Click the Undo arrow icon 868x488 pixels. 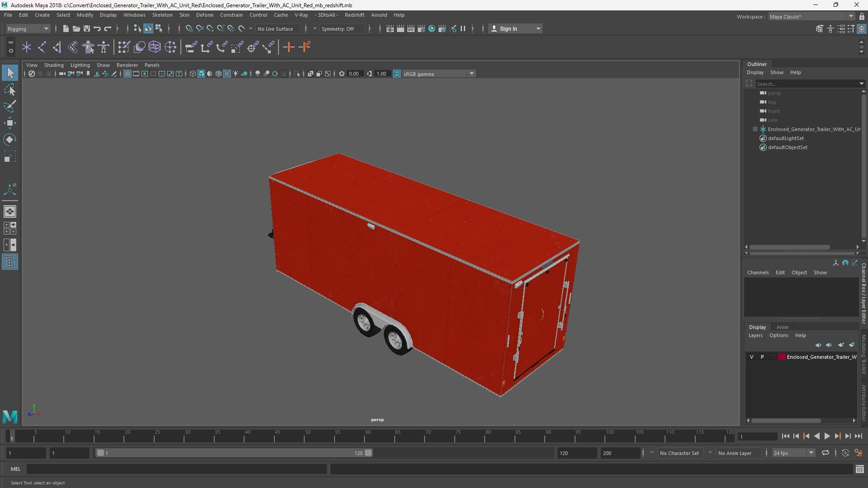tap(97, 28)
